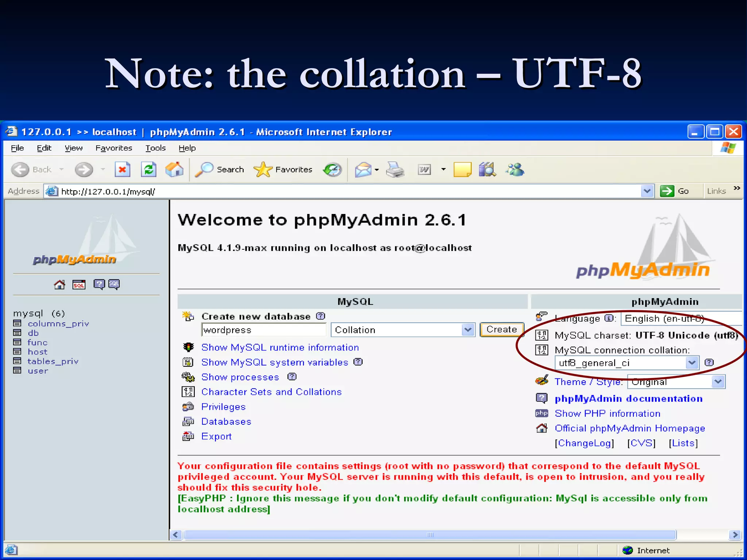
Task: Expand the Links toolbar chevron
Action: (x=737, y=188)
